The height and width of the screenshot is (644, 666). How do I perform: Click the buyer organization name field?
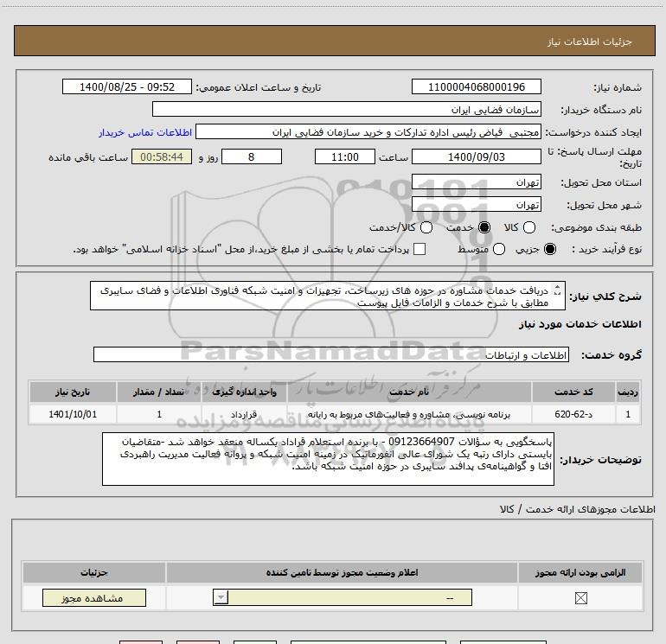click(x=347, y=109)
